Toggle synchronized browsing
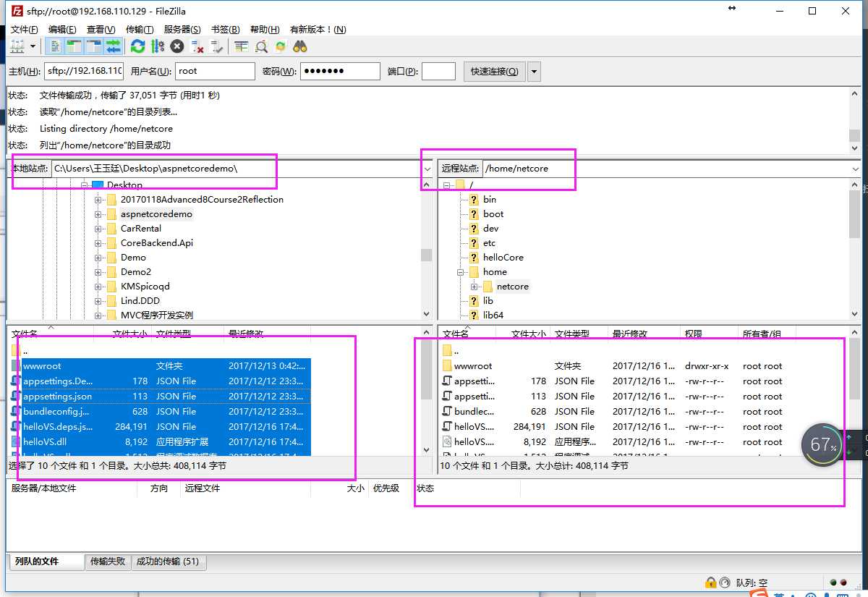 (x=281, y=46)
